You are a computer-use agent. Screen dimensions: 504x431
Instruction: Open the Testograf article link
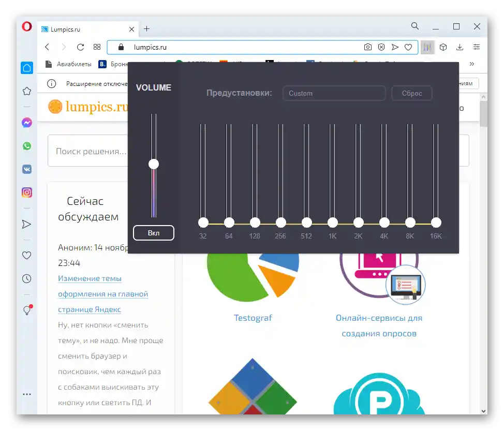[x=253, y=318]
